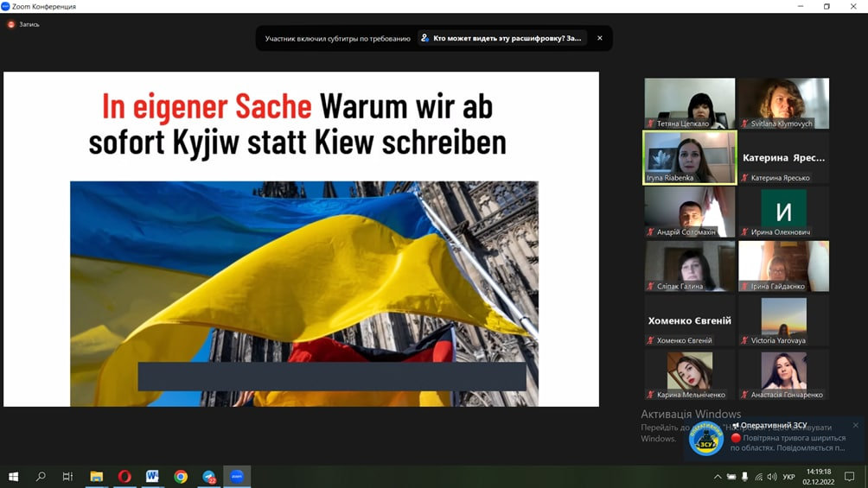Open the Opera browser from the taskbar

(x=124, y=477)
